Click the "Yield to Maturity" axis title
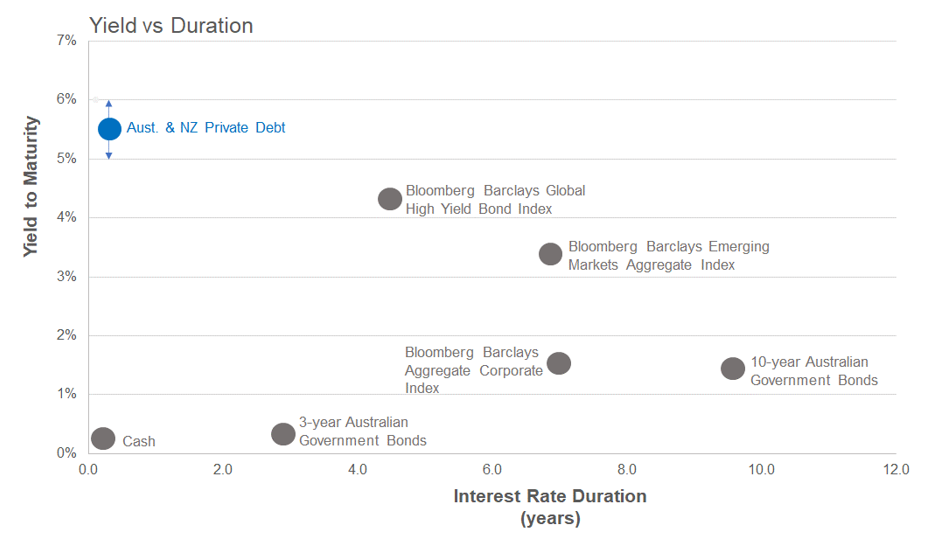 tap(32, 187)
